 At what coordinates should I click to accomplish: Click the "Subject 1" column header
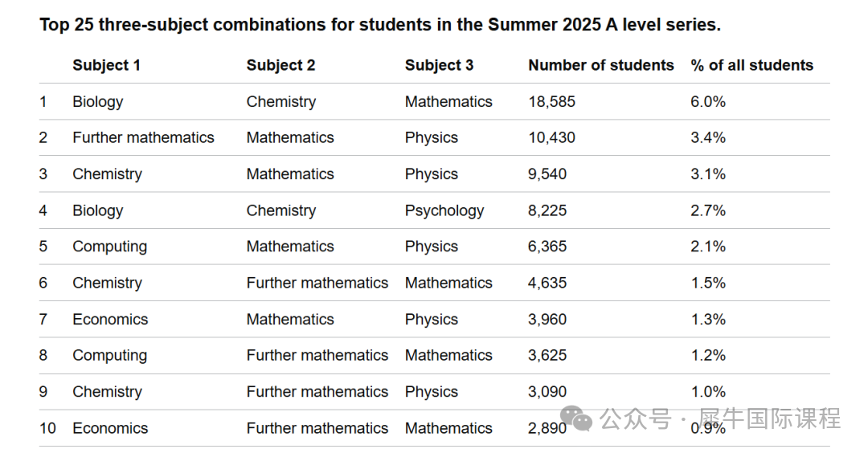(106, 66)
